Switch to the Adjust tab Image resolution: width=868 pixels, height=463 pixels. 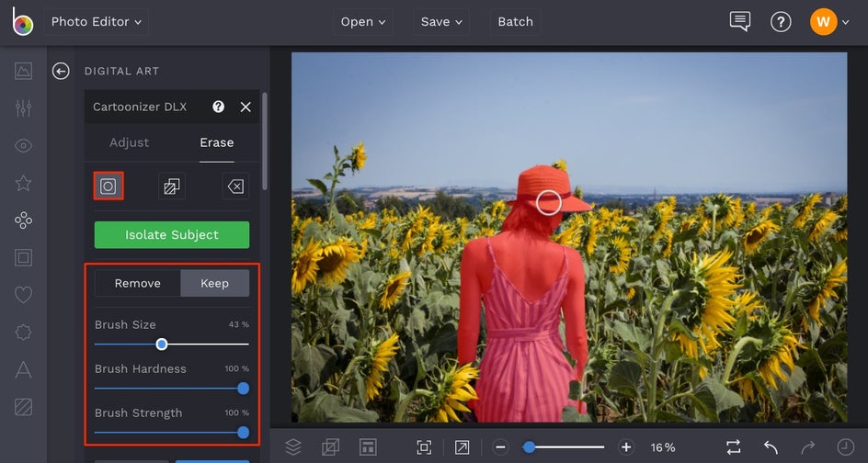tap(129, 142)
